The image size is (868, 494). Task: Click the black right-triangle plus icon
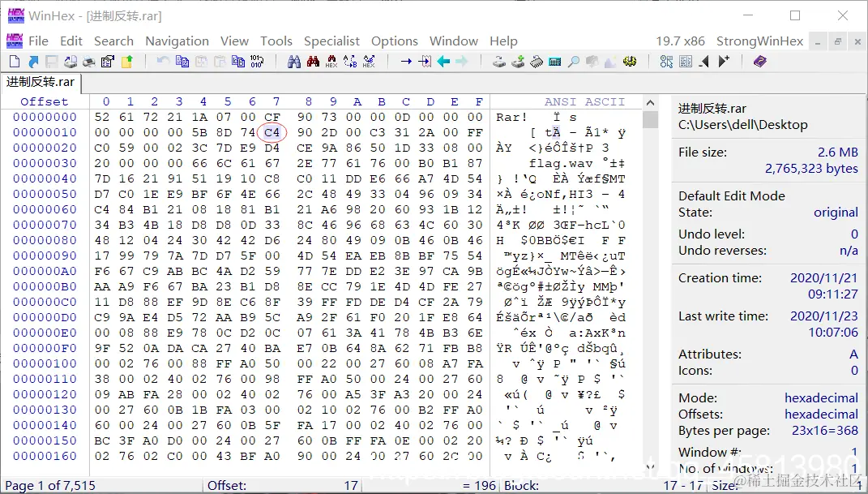coord(724,62)
